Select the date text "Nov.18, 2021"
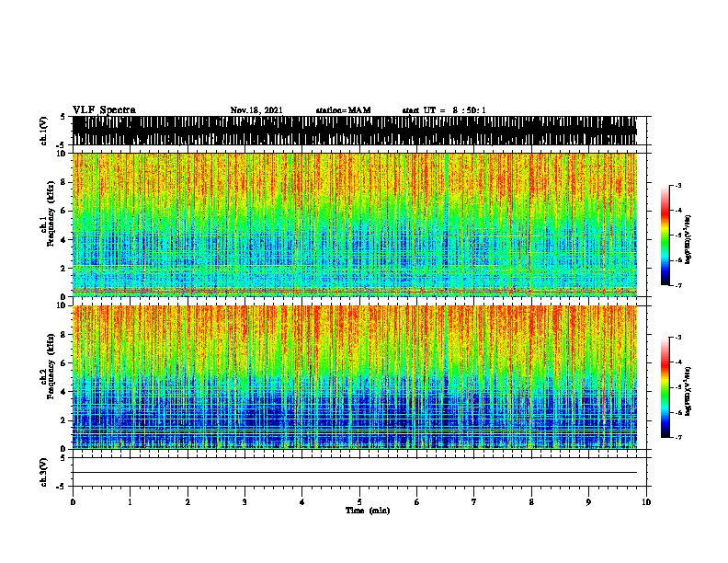This screenshot has height=563, width=728. coord(256,110)
